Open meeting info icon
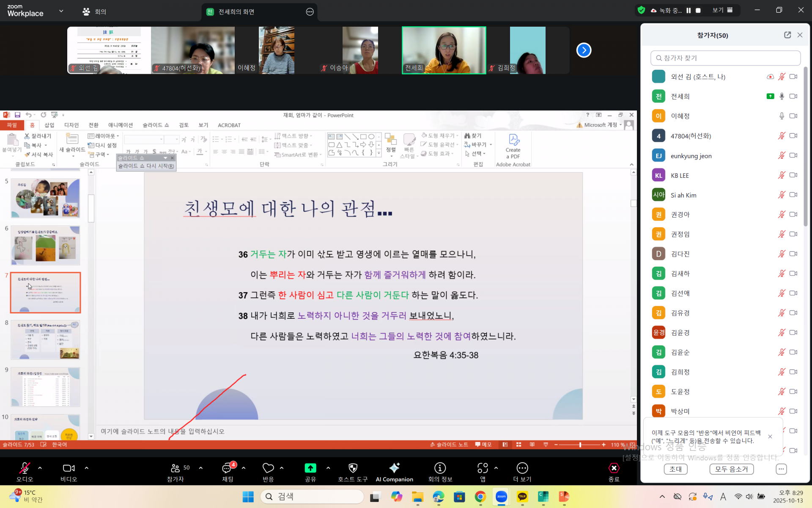 pos(440,468)
